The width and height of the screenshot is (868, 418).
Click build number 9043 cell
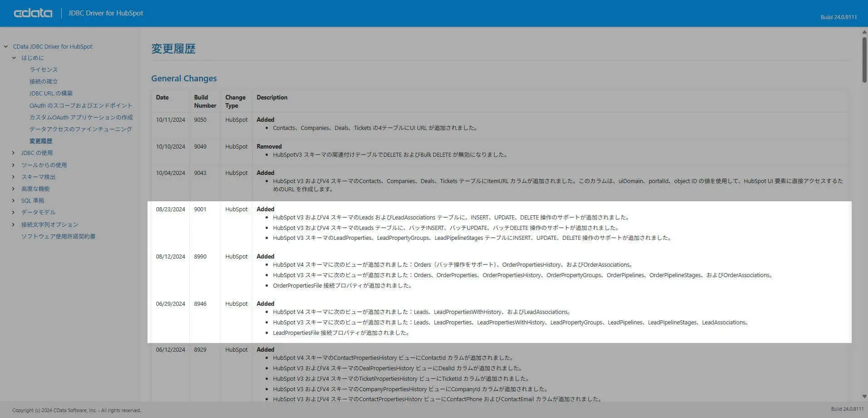(200, 173)
